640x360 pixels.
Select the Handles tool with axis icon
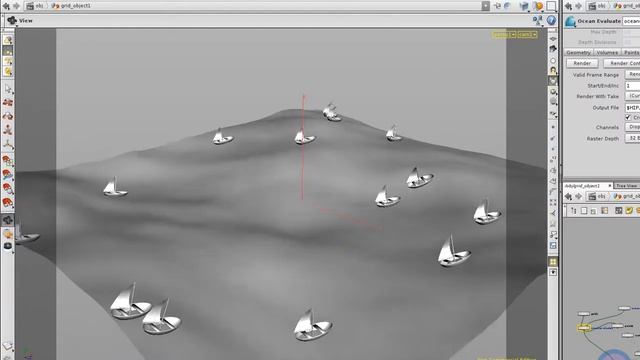[8, 144]
